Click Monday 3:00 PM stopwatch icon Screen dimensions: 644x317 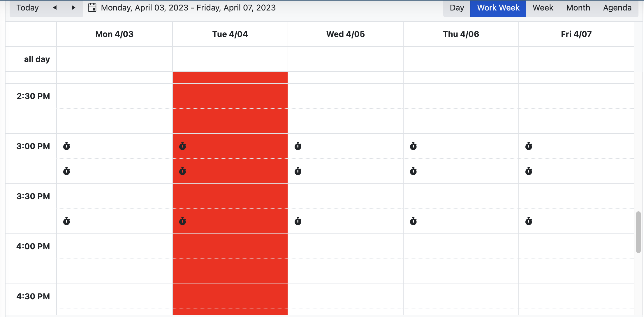66,146
